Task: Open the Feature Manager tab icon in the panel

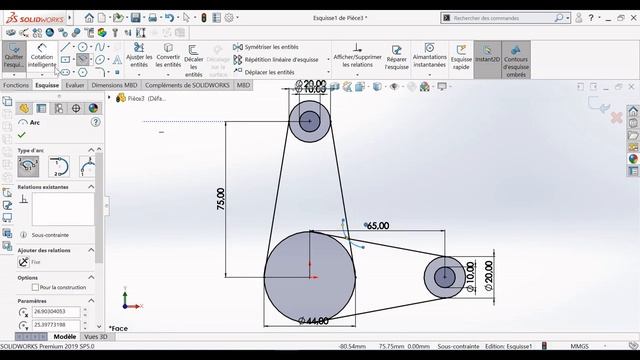Action: click(24, 108)
